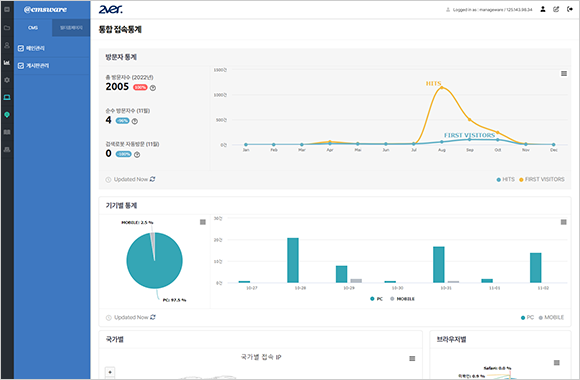The height and width of the screenshot is (380, 580).
Task: Click the blue percentage badge next to 0
Action: (x=124, y=154)
